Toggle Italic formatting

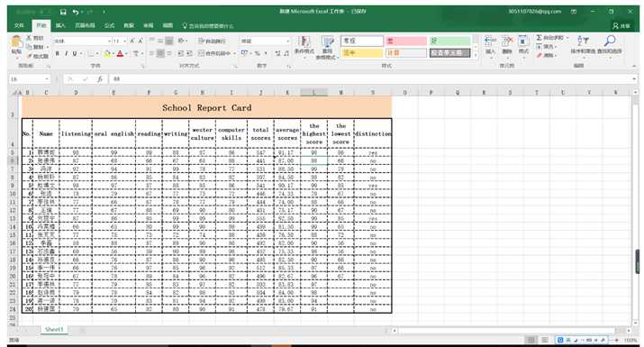pyautogui.click(x=66, y=53)
